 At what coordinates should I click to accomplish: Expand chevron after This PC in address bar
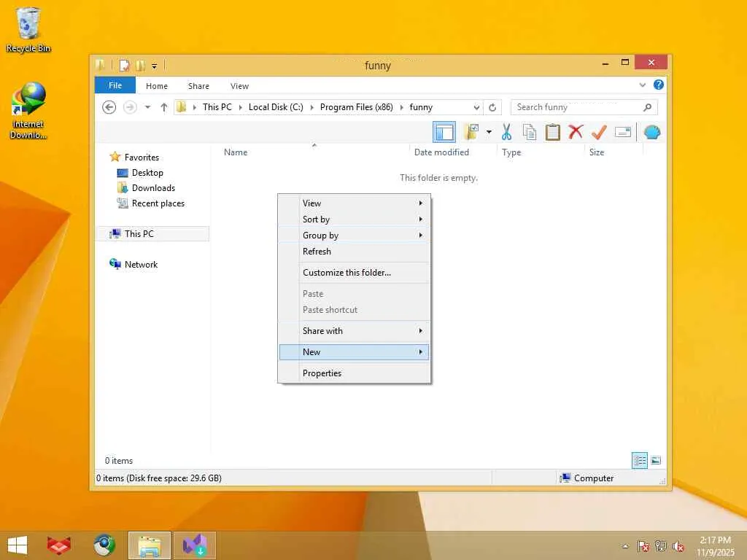240,108
